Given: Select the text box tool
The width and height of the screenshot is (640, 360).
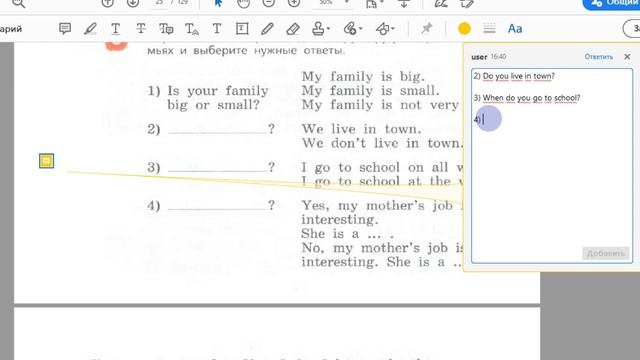Looking at the screenshot, I should tap(242, 29).
